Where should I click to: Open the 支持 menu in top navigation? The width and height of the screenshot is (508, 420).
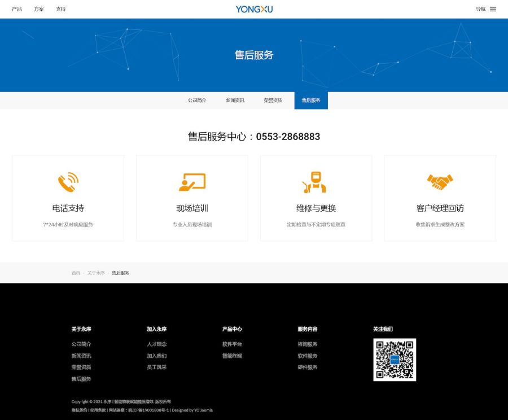60,9
